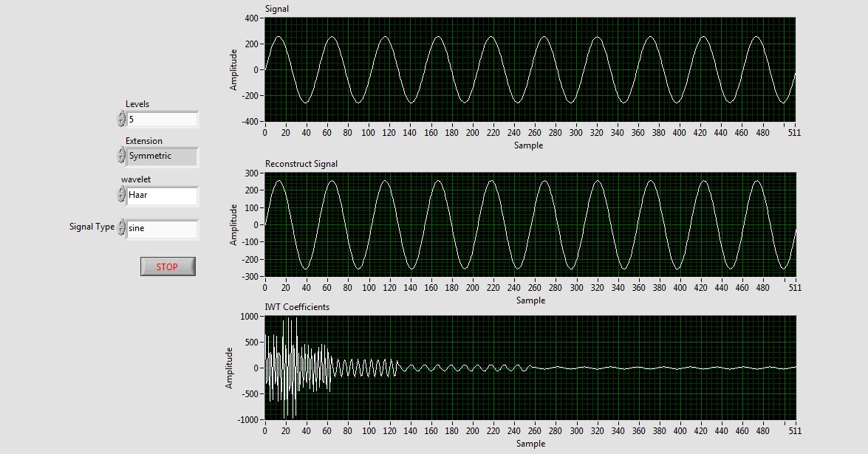
Task: Click the Signal graph's 'Amplitude' axis label
Action: [x=233, y=69]
